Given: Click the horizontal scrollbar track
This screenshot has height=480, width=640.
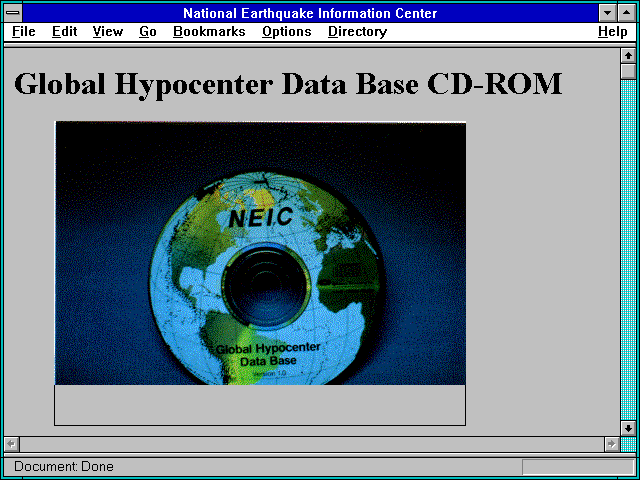Looking at the screenshot, I should (311, 444).
